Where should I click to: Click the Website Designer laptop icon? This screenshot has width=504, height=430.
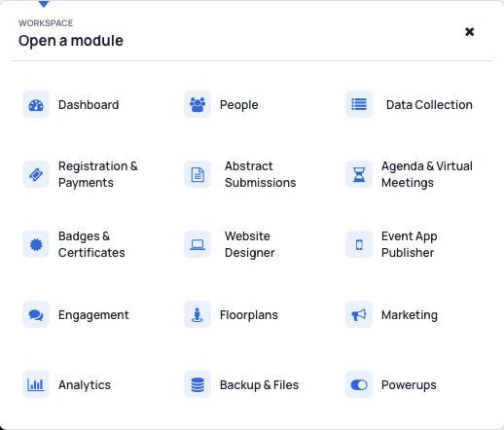pos(198,244)
